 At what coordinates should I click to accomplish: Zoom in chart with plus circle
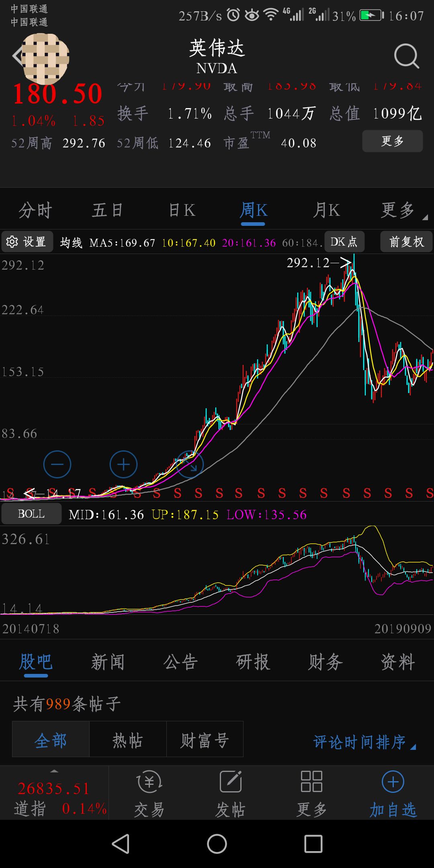pos(123,465)
